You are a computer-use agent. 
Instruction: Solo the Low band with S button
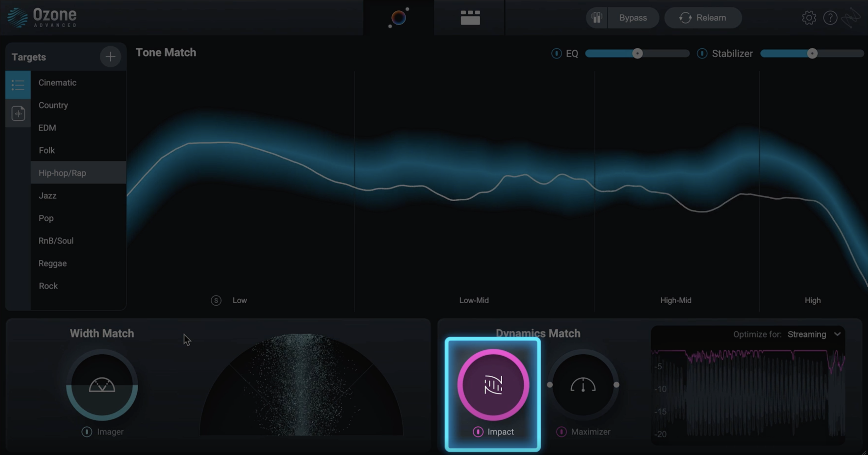(216, 300)
